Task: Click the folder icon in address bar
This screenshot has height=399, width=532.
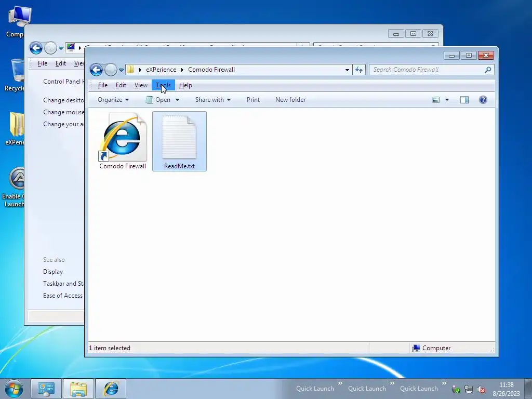Action: tap(130, 70)
